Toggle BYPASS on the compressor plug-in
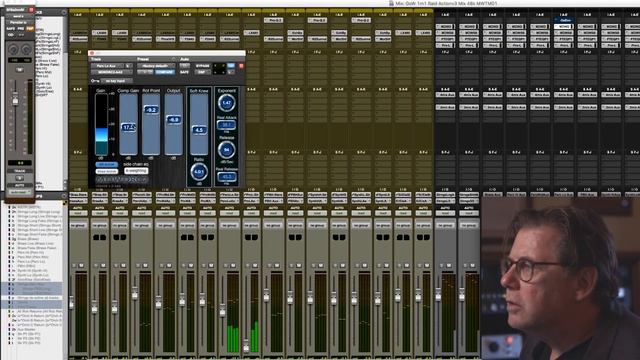 [x=202, y=66]
